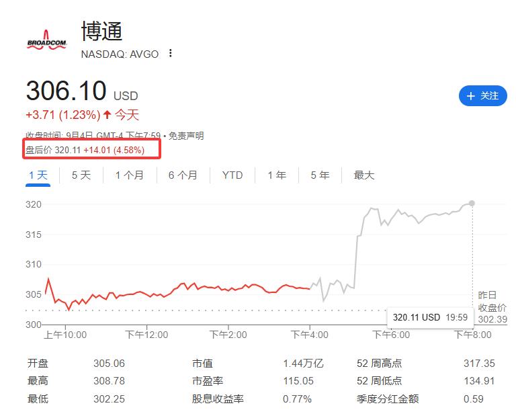This screenshot has height=420, width=516.
Task: Show the 最大 maximum range chart
Action: (363, 175)
